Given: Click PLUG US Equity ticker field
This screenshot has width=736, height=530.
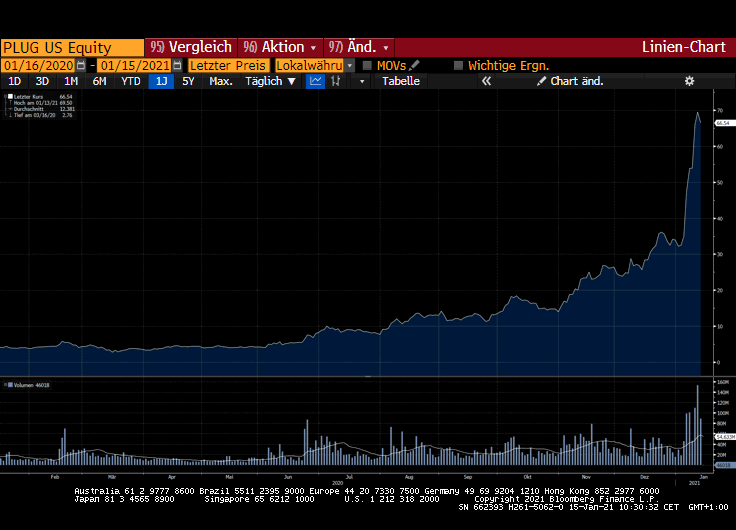Looking at the screenshot, I should [72, 48].
